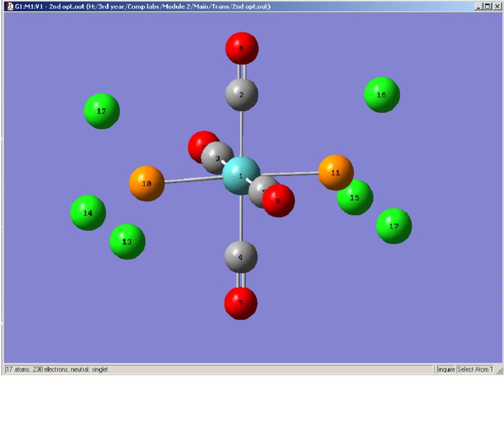
Task: Click the GaussView icon in title bar
Action: click(10, 7)
